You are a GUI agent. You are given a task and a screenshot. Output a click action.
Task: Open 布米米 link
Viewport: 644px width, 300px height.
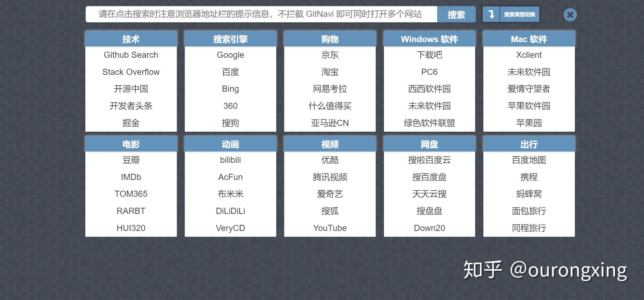pyautogui.click(x=230, y=194)
